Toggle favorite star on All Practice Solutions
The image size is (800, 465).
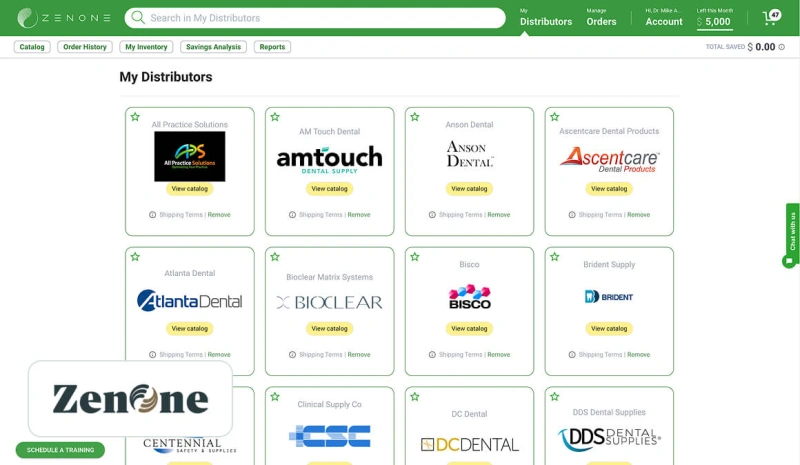(135, 117)
